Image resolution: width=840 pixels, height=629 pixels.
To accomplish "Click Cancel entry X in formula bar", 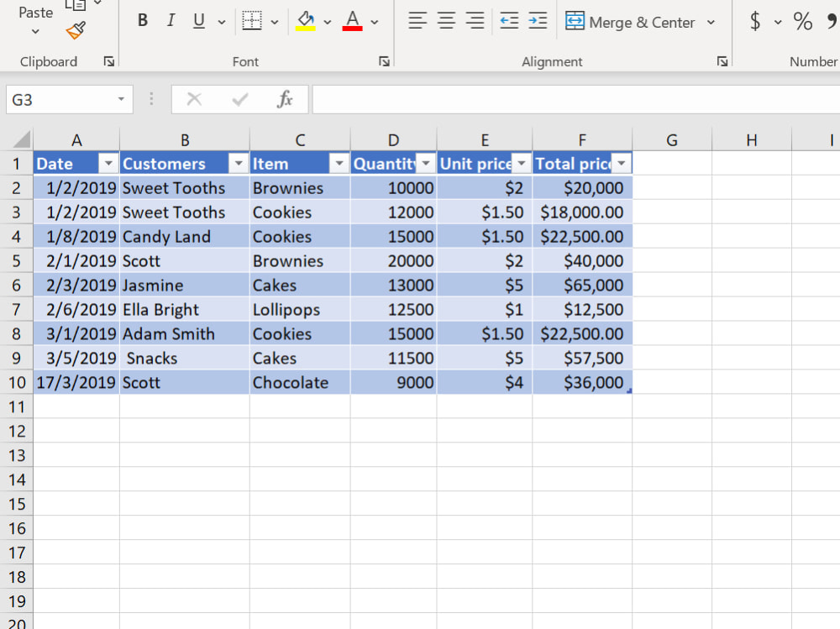I will pyautogui.click(x=194, y=99).
